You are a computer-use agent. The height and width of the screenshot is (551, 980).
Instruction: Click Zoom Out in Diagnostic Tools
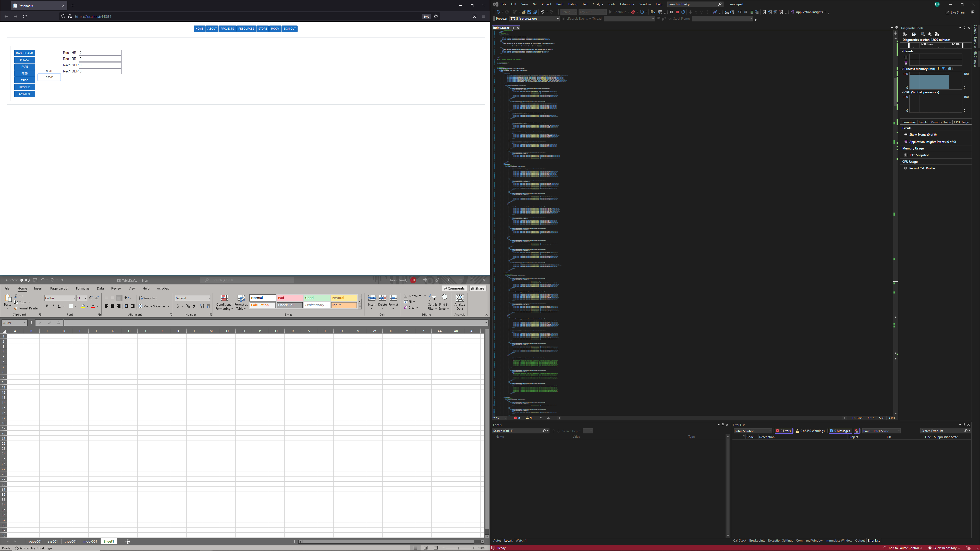point(930,34)
